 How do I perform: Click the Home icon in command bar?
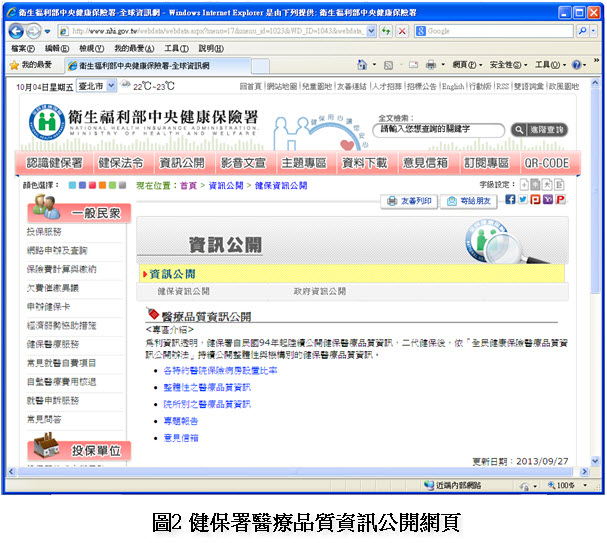[362, 65]
